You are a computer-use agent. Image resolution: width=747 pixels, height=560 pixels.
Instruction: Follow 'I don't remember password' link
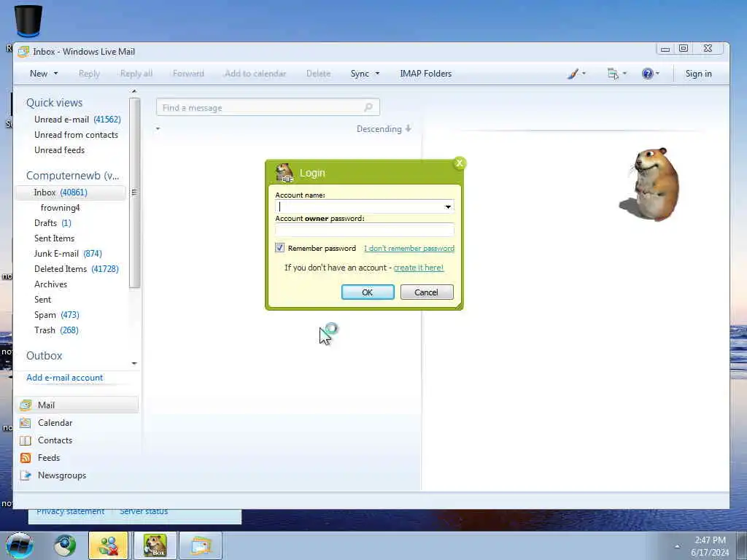click(409, 248)
